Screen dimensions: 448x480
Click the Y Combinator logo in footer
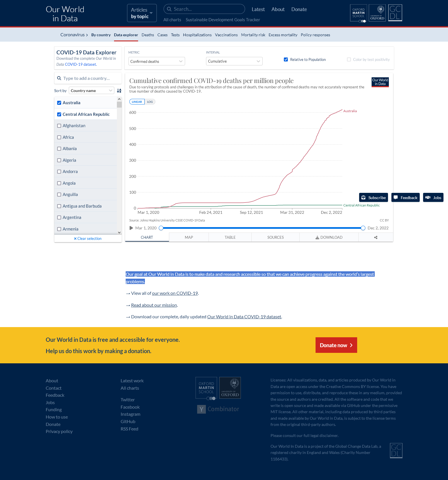point(218,409)
